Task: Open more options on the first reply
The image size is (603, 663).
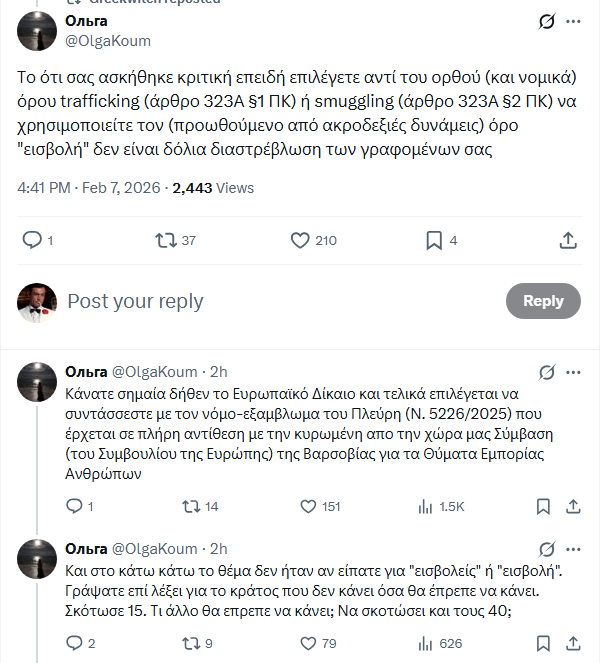Action: coord(574,373)
